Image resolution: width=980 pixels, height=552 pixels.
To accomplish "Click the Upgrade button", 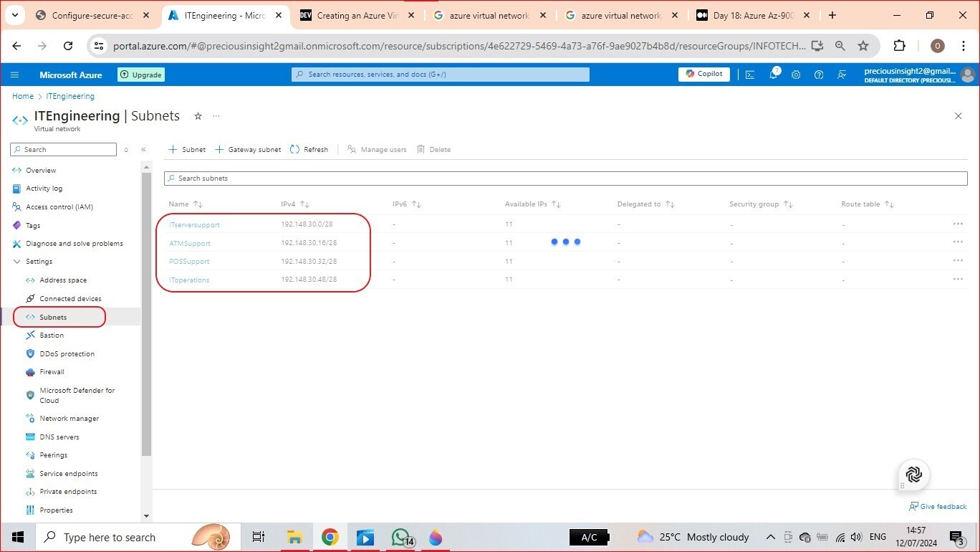I will pos(141,75).
